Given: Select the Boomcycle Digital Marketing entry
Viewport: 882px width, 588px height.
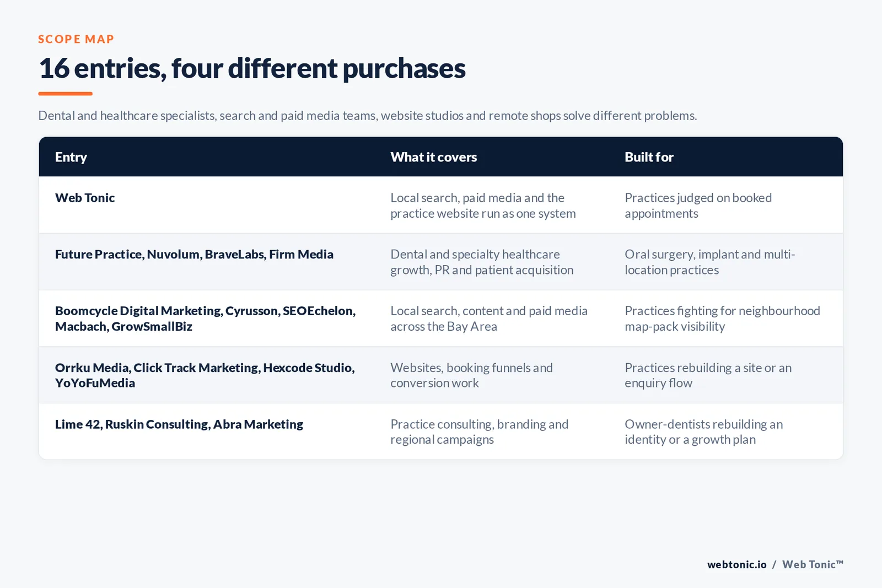Looking at the screenshot, I should [x=206, y=319].
